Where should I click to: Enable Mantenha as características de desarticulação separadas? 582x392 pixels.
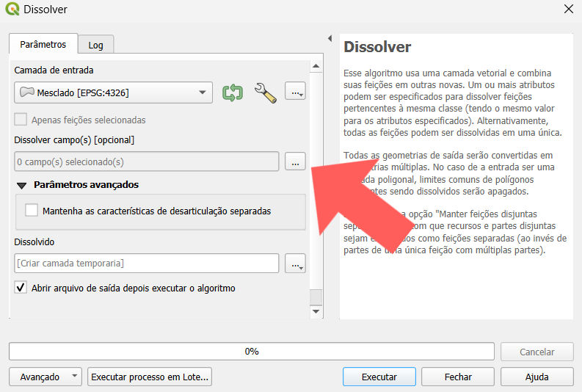(x=32, y=210)
